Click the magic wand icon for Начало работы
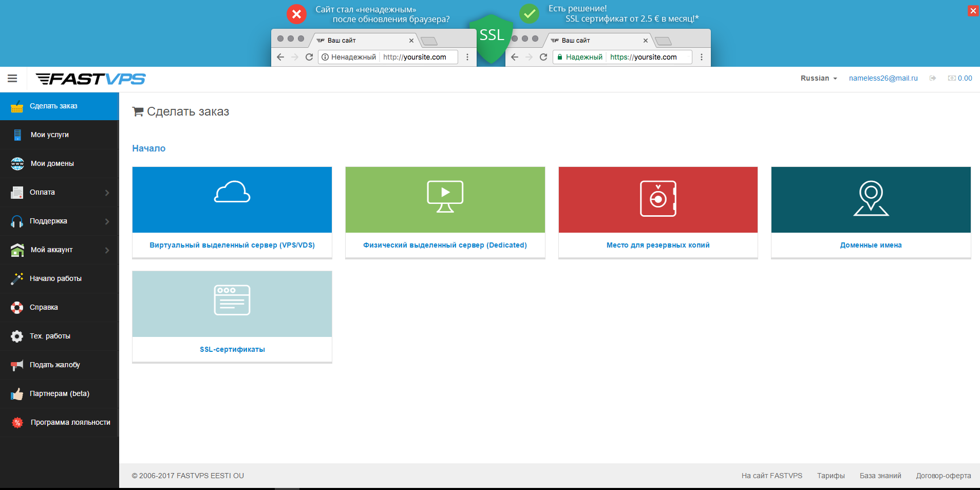 click(17, 278)
